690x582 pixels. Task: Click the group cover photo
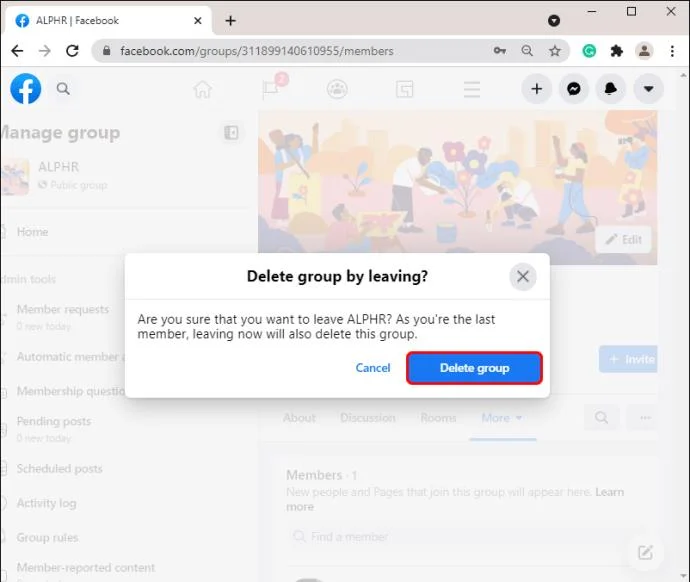(458, 180)
